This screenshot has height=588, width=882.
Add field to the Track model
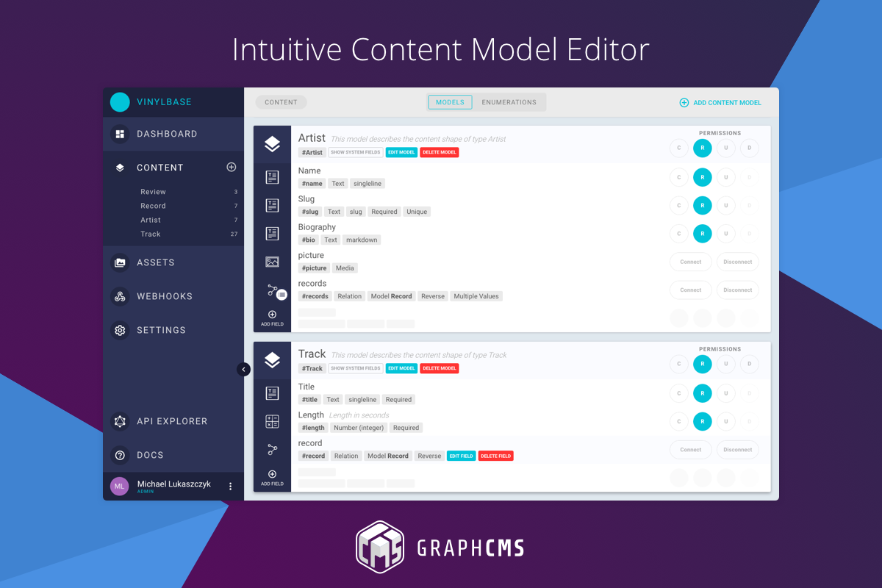point(272,478)
